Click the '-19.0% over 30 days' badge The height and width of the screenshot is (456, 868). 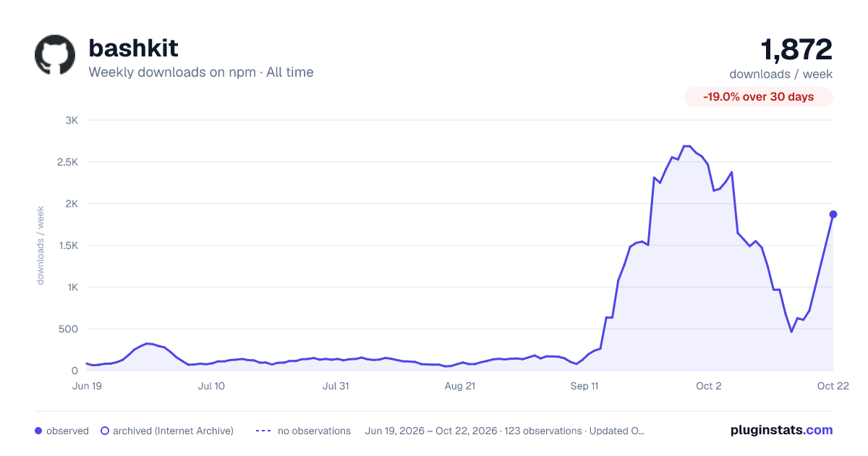click(x=759, y=97)
